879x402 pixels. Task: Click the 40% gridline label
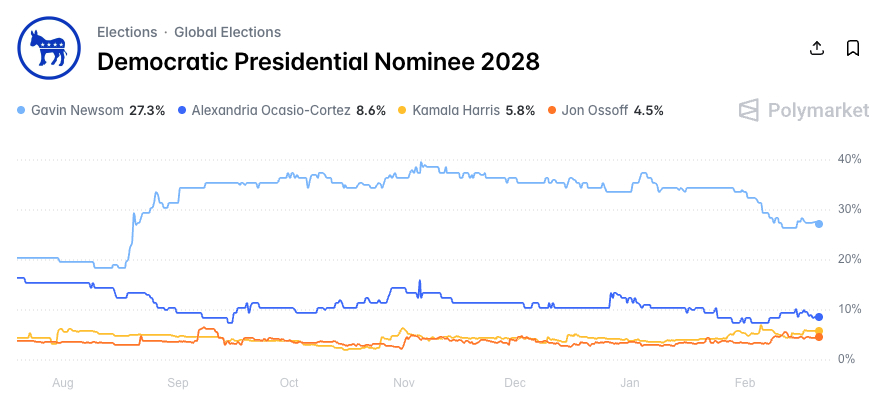[x=850, y=159]
